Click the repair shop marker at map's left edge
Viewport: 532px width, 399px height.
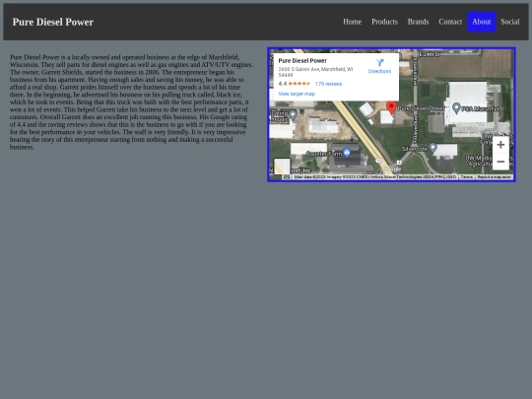coord(293,115)
